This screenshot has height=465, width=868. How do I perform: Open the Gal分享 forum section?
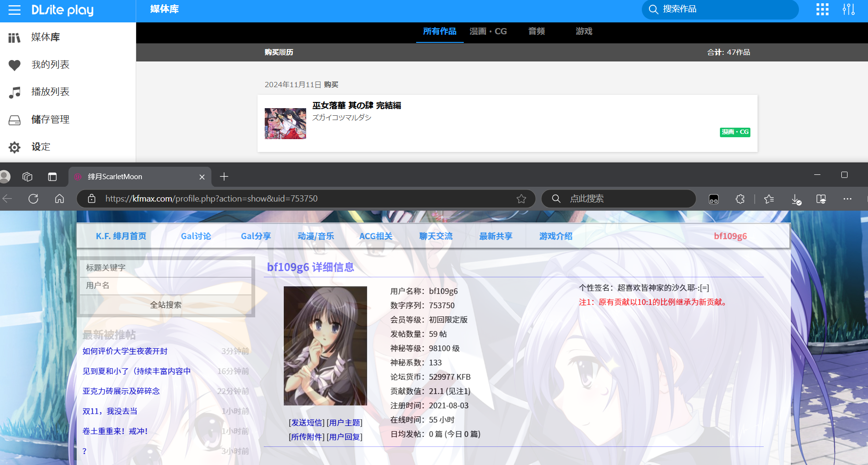tap(256, 236)
